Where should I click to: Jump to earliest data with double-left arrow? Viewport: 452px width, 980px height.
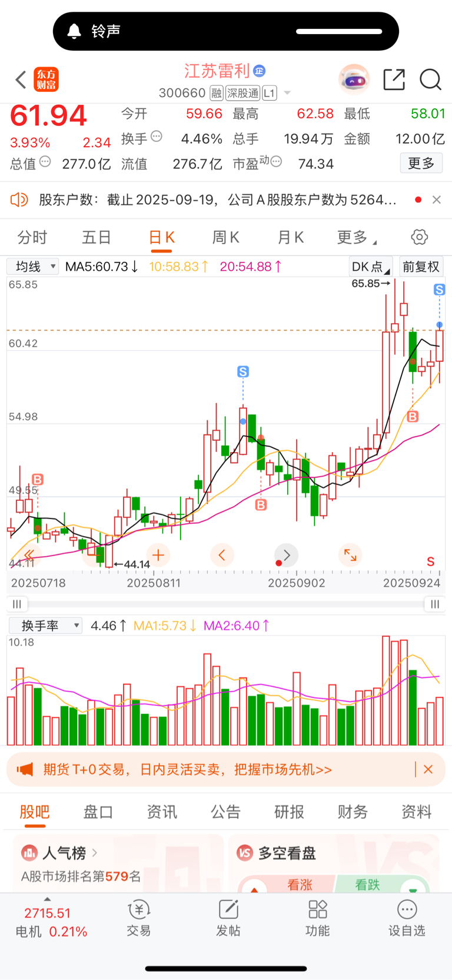click(x=28, y=554)
